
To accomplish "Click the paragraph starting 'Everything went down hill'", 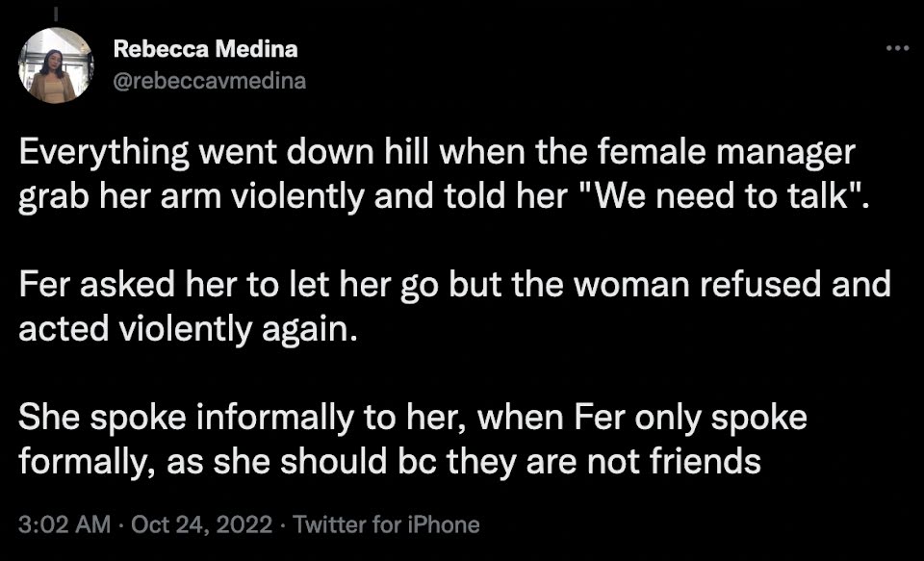I will point(444,174).
